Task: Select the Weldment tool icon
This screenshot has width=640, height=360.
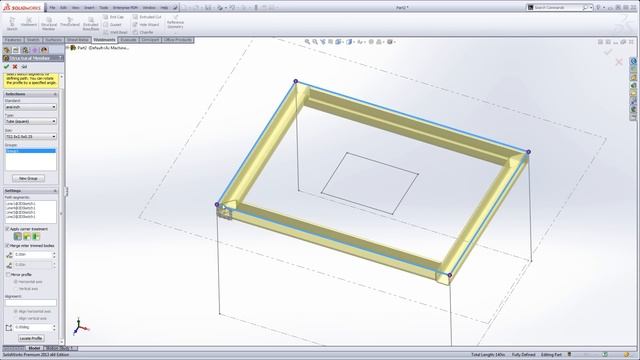Action: click(x=29, y=22)
